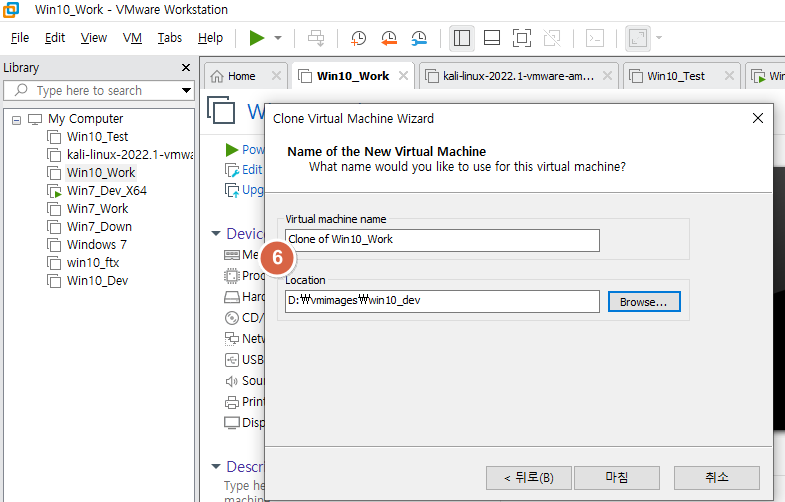Click the Display device icon
This screenshot has width=785, height=502.
(232, 423)
